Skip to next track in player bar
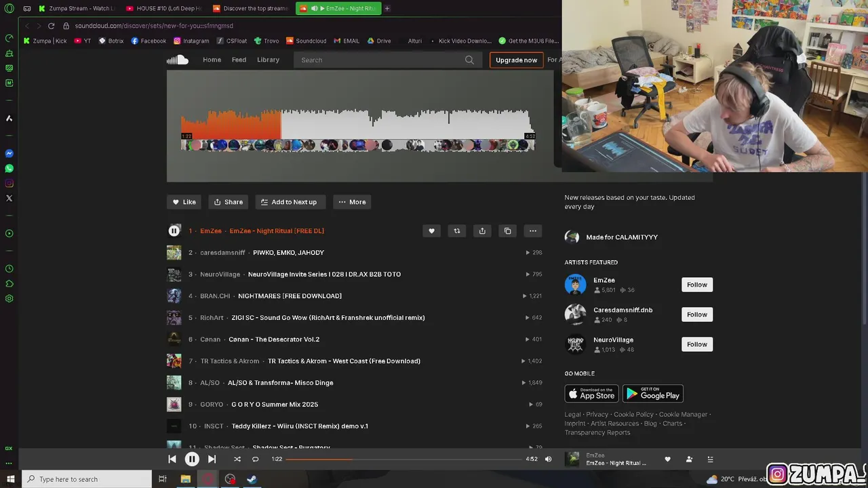 pos(212,459)
